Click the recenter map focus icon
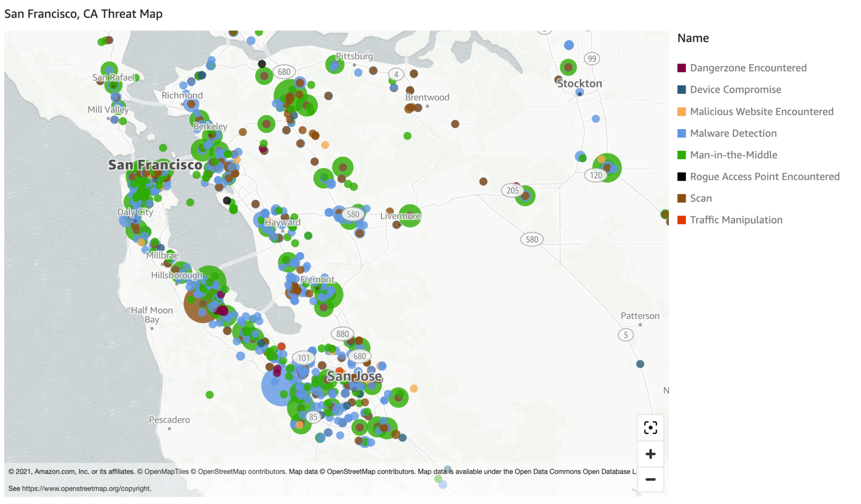861x504 pixels. (650, 427)
